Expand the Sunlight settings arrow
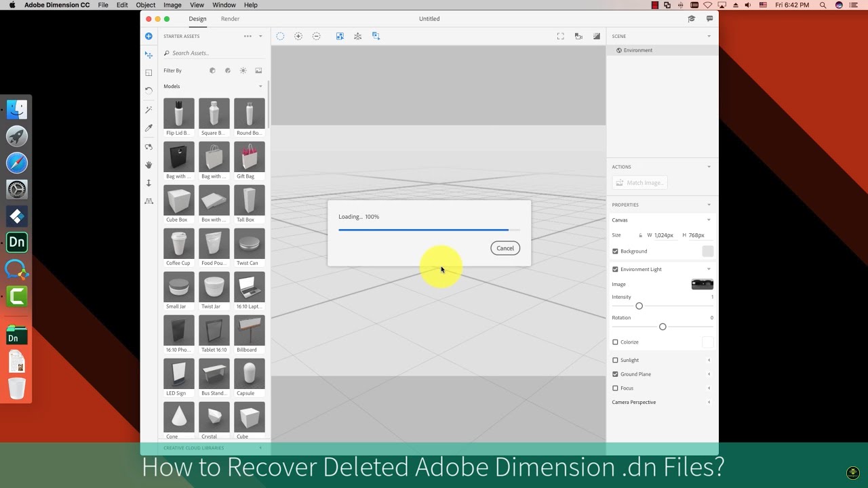Image resolution: width=868 pixels, height=488 pixels. 709,360
